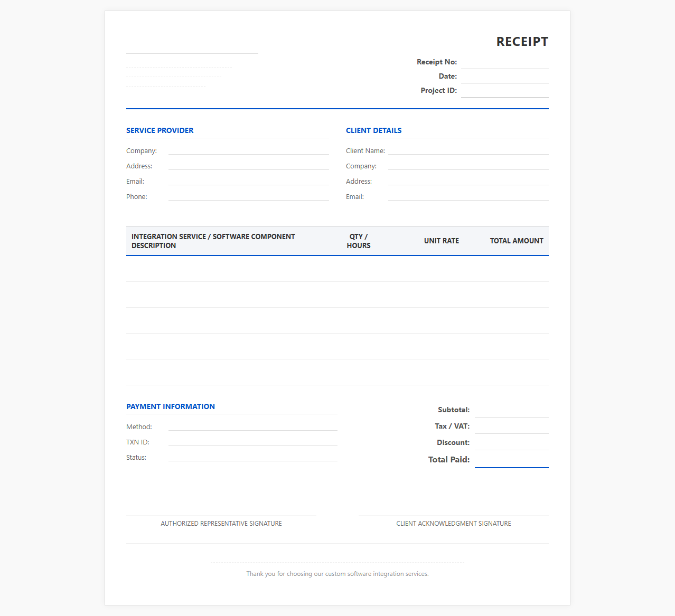This screenshot has height=616, width=675.
Task: Click the RECEIPT title text
Action: (x=522, y=42)
